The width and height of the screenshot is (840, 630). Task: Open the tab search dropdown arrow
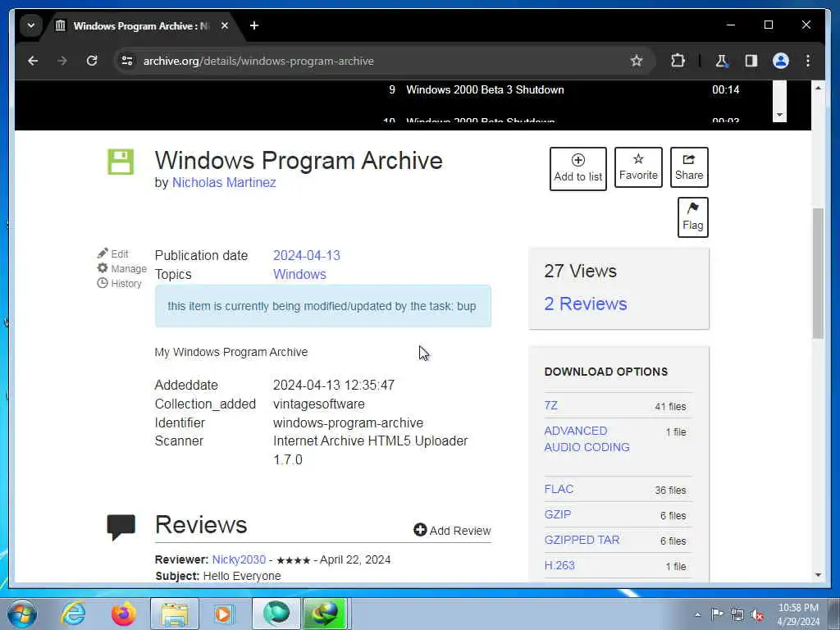pos(31,25)
